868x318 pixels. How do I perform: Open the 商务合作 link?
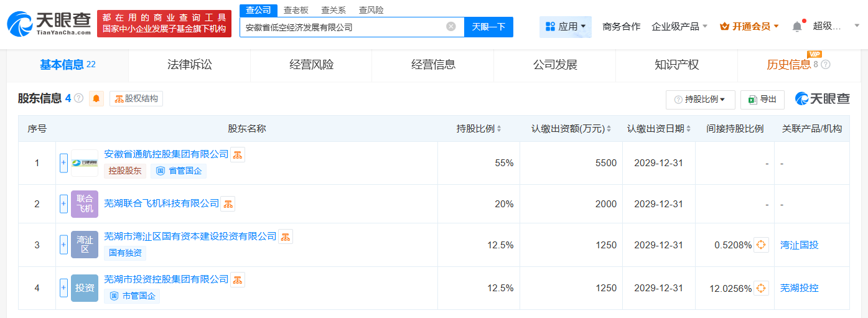pyautogui.click(x=621, y=27)
